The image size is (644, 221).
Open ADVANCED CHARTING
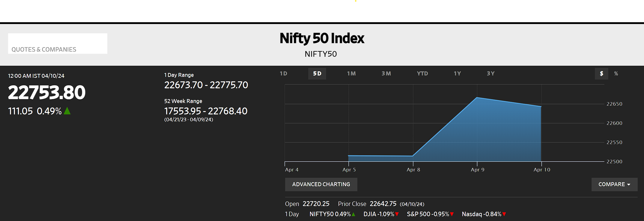point(321,184)
